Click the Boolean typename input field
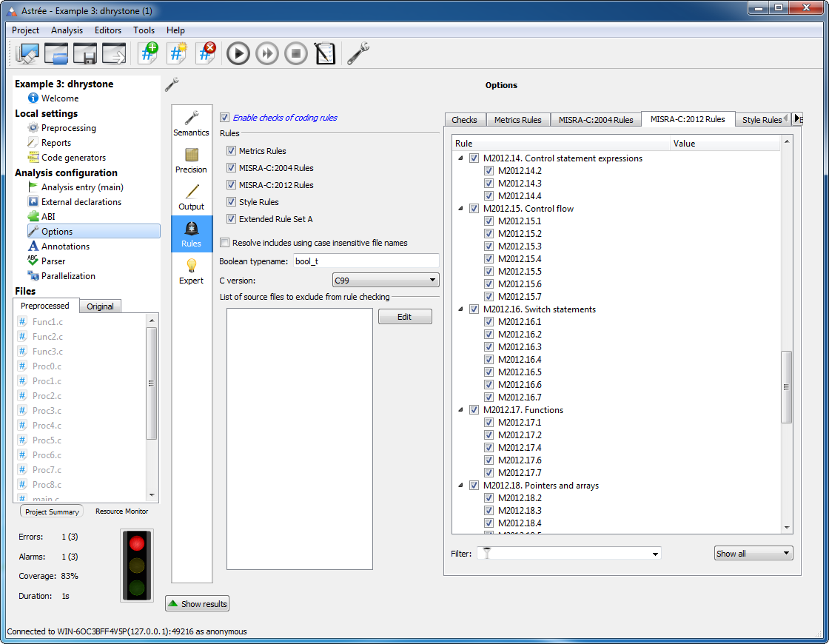This screenshot has height=644, width=829. click(x=366, y=261)
